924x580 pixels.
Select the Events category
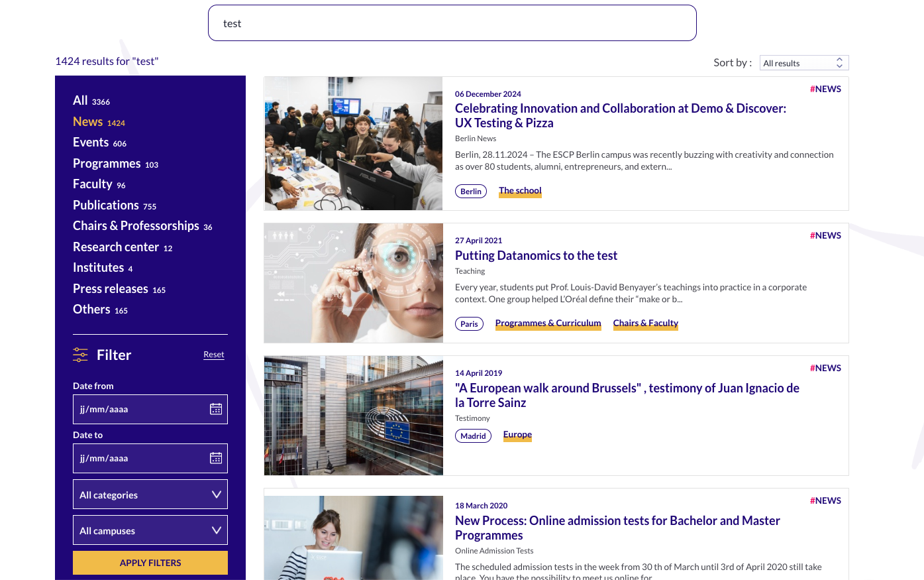pyautogui.click(x=99, y=143)
